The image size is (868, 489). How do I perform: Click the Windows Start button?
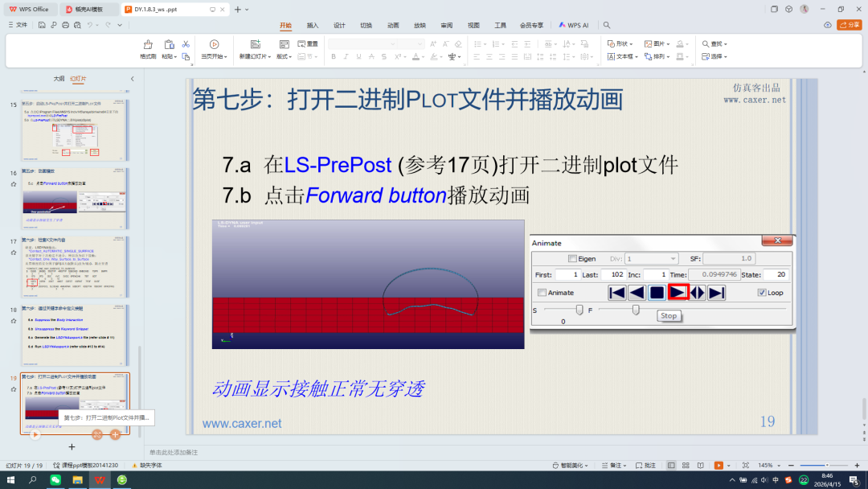pyautogui.click(x=10, y=480)
